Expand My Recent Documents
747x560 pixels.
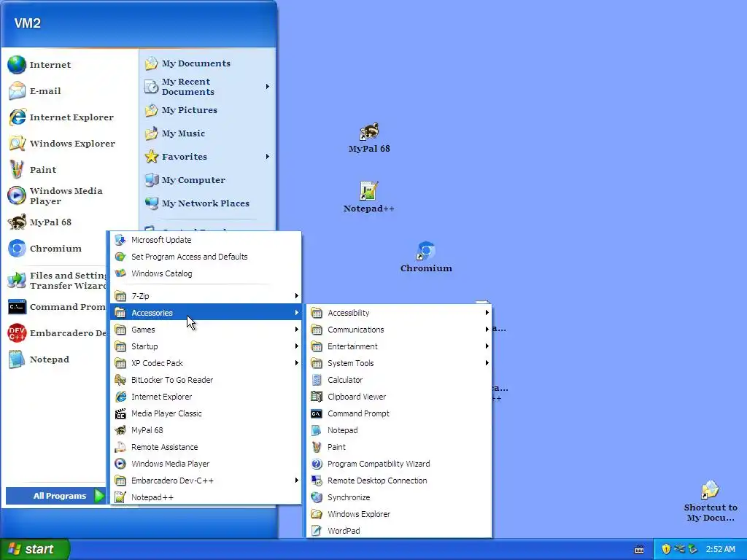point(207,87)
